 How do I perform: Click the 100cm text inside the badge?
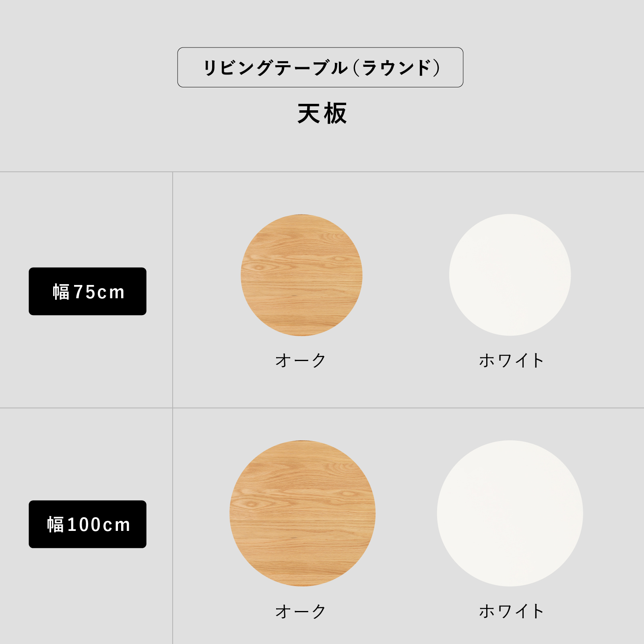click(x=99, y=524)
